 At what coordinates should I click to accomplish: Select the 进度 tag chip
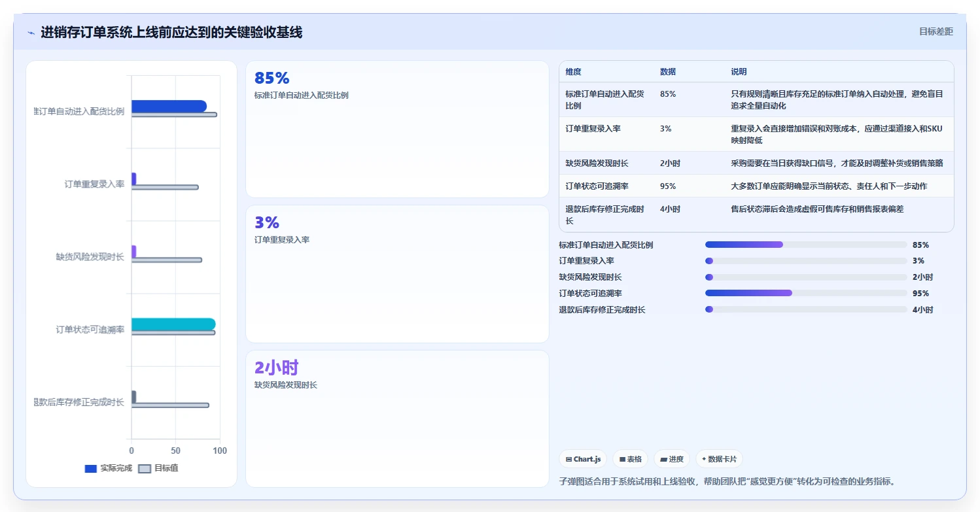pos(672,459)
